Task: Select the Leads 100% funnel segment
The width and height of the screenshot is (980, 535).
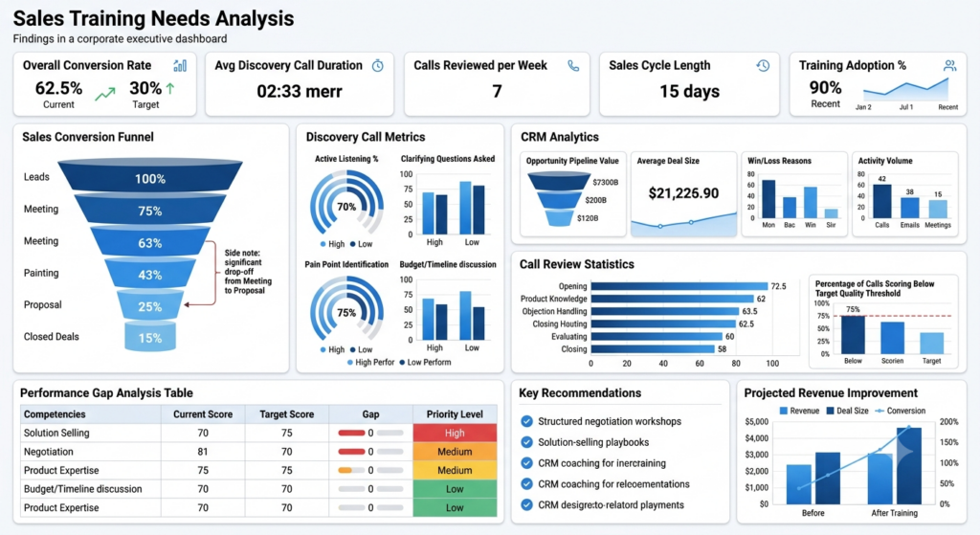Action: tap(150, 175)
